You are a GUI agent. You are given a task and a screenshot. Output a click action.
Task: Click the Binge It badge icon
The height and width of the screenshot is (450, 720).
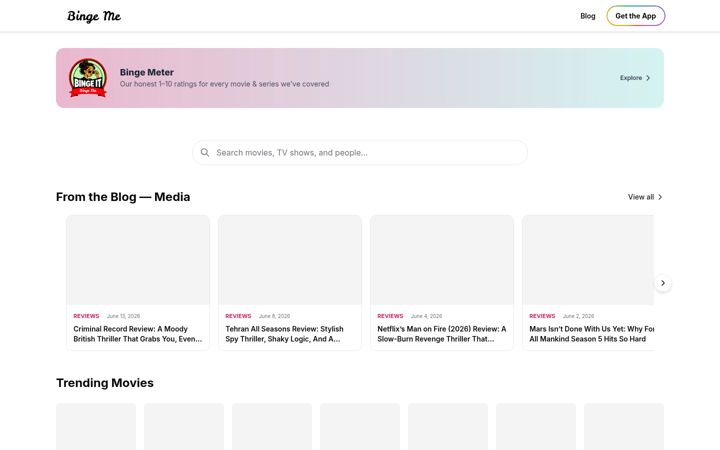pyautogui.click(x=88, y=78)
